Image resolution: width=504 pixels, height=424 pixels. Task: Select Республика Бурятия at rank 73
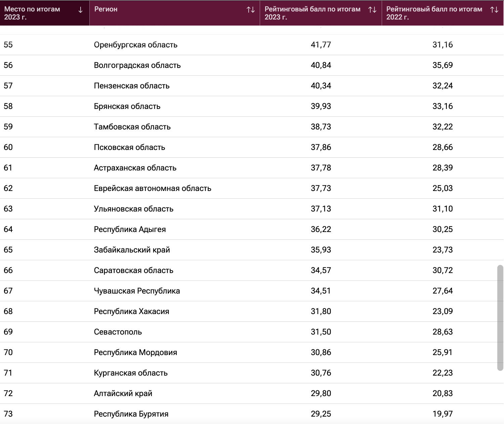[x=131, y=414]
